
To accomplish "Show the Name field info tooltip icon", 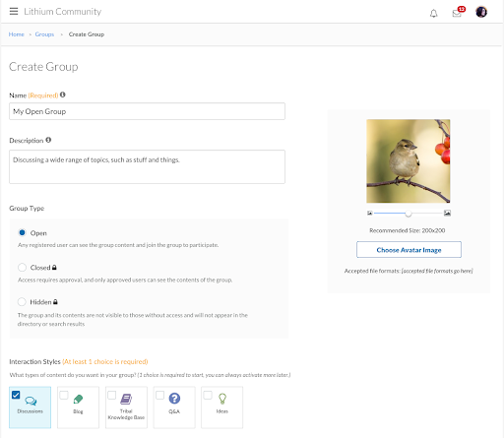I will point(63,94).
